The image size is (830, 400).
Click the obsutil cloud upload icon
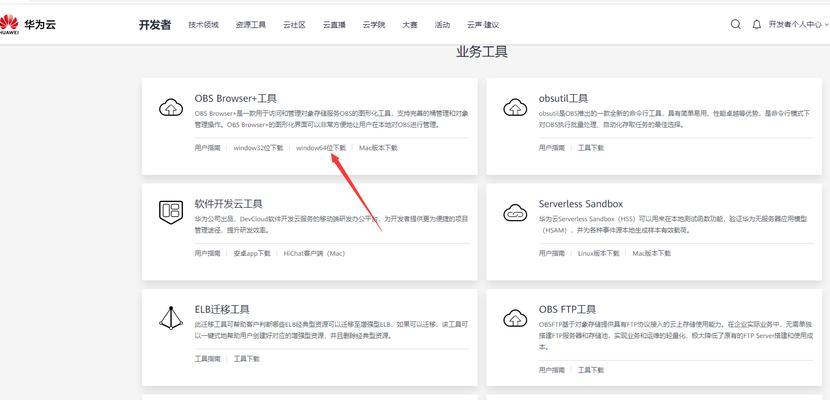pos(515,108)
